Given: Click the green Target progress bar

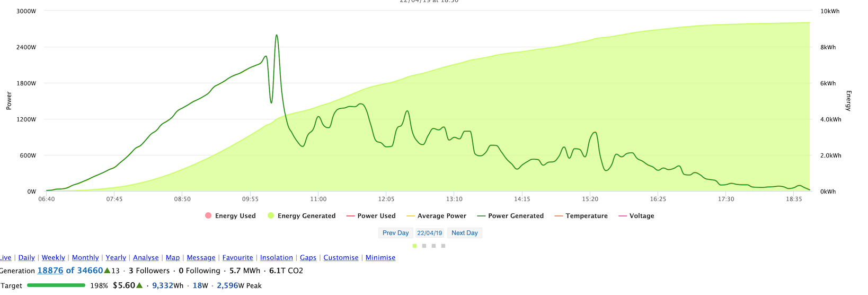Looking at the screenshot, I should tap(56, 285).
